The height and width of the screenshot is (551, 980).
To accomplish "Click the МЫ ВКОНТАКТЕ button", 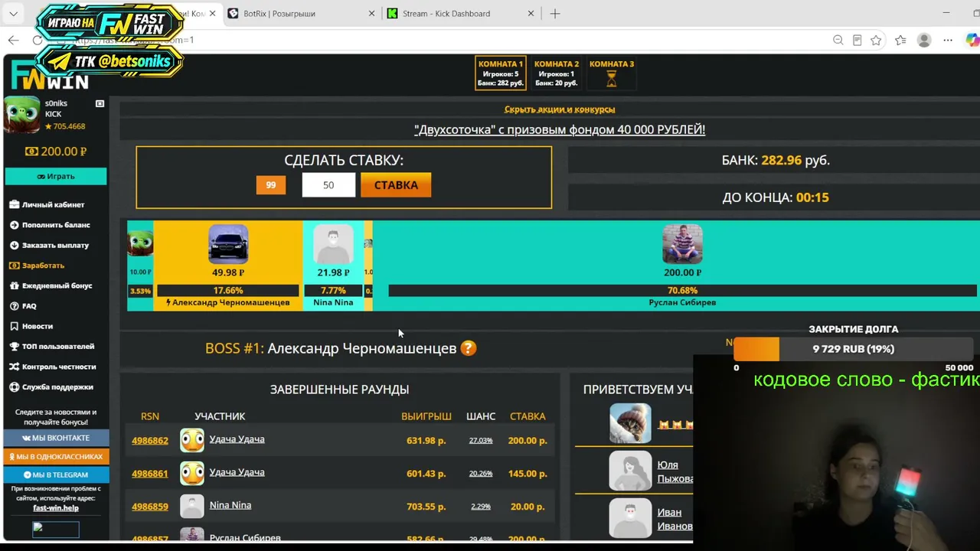I will point(56,438).
